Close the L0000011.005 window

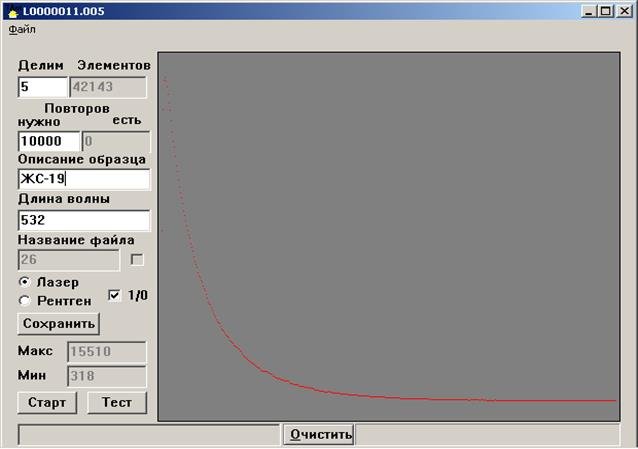tap(624, 11)
